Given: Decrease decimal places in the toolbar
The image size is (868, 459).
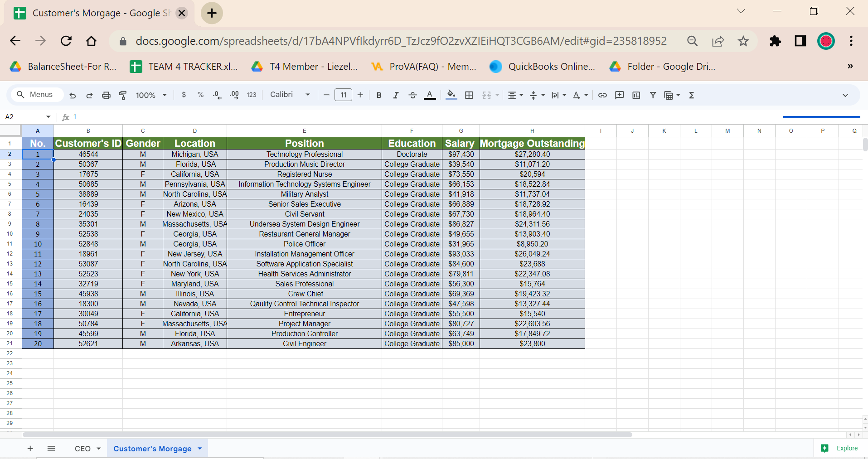Looking at the screenshot, I should click(x=217, y=95).
